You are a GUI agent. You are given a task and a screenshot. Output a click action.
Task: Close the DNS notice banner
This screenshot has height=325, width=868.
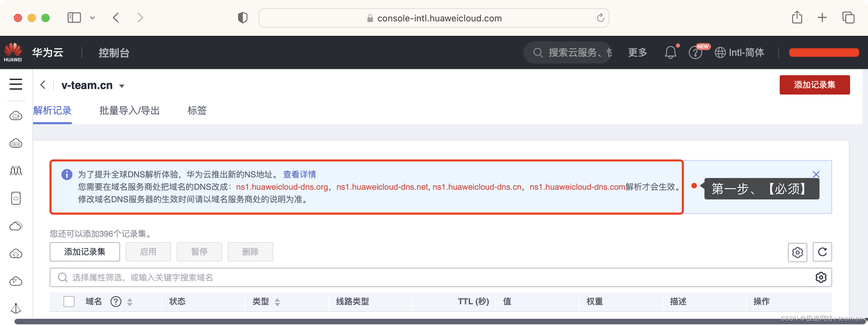pos(816,174)
